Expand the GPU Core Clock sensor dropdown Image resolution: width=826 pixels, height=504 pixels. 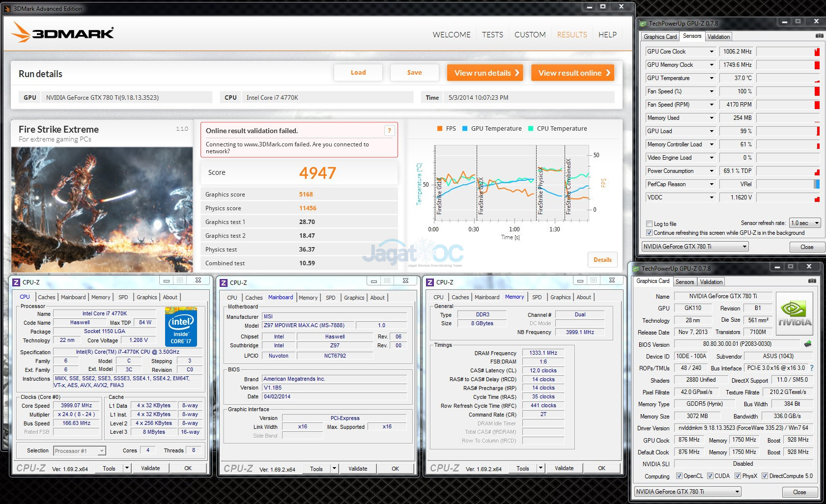711,52
